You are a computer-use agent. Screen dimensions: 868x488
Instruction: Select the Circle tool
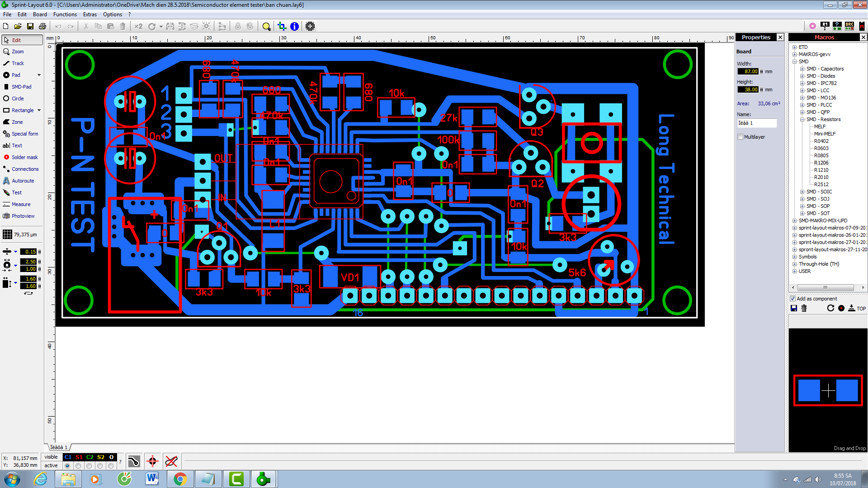pyautogui.click(x=22, y=99)
